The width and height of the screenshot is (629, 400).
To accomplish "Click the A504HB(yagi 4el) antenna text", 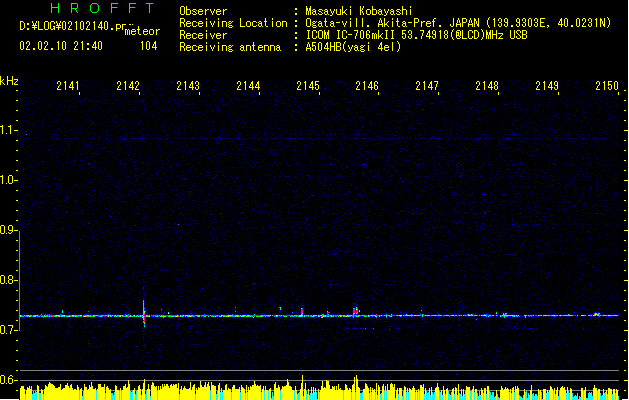I will tap(353, 47).
